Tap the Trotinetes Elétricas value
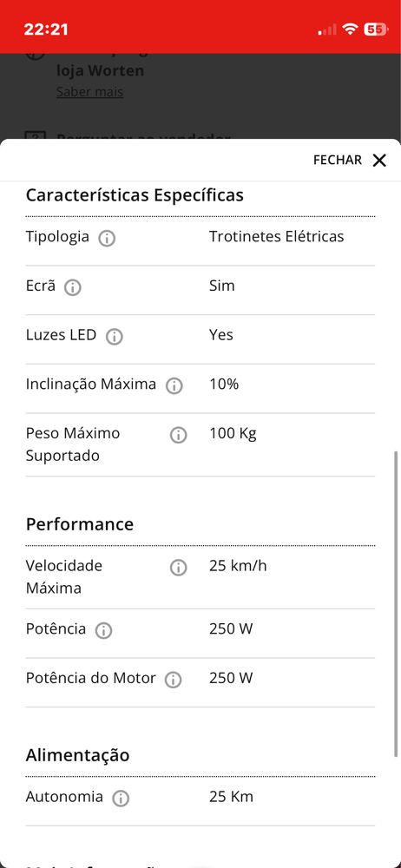This screenshot has height=868, width=401. pyautogui.click(x=276, y=236)
